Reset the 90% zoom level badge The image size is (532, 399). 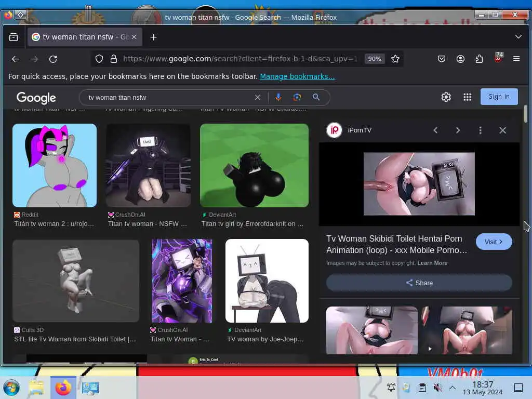click(374, 59)
